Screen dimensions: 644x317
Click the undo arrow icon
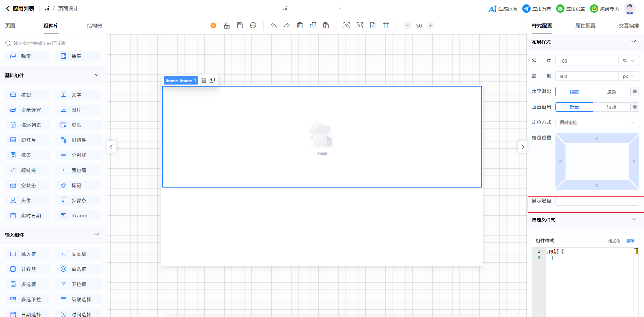coord(274,25)
